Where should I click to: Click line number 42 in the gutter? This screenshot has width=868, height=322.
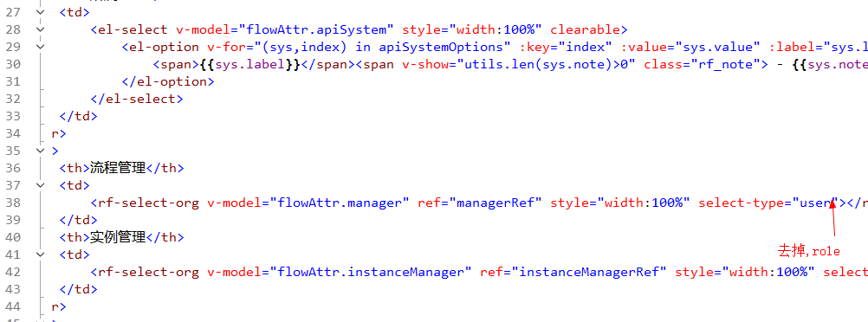point(13,272)
